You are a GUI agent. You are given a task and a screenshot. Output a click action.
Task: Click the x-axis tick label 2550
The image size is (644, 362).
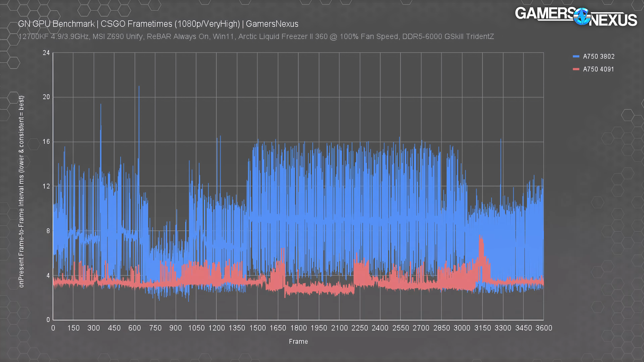(401, 328)
